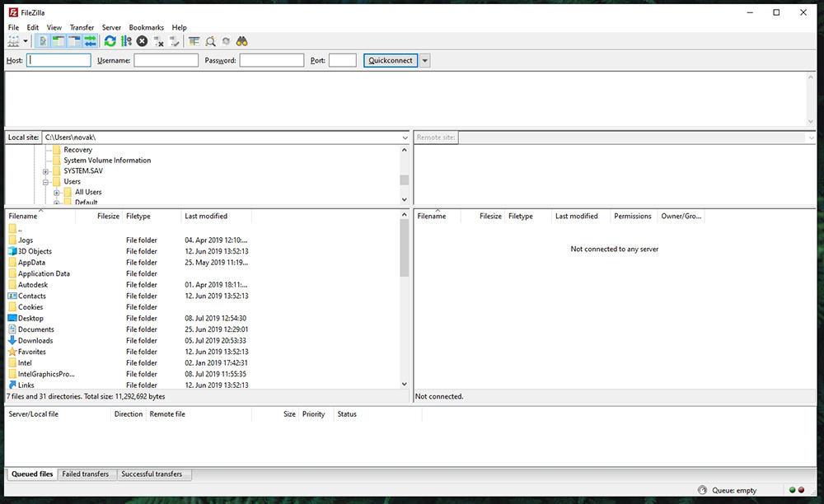Image resolution: width=824 pixels, height=504 pixels.
Task: Sort local files by Filesize column
Action: pos(99,216)
